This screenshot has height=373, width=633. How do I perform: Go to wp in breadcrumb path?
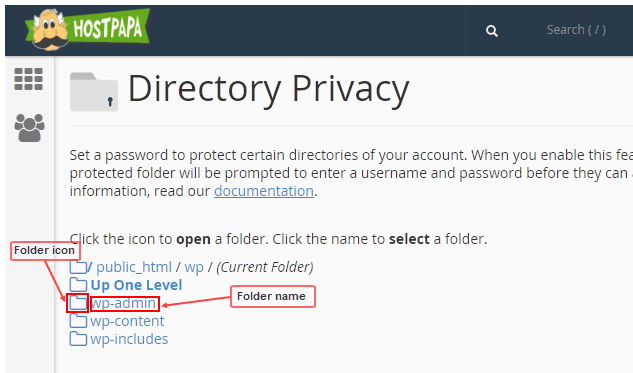click(194, 268)
